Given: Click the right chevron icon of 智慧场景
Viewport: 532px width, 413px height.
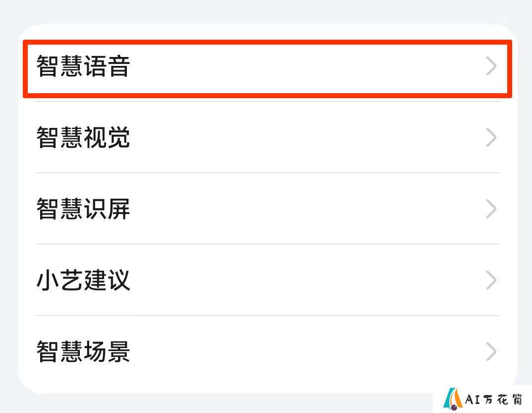Looking at the screenshot, I should coord(491,351).
